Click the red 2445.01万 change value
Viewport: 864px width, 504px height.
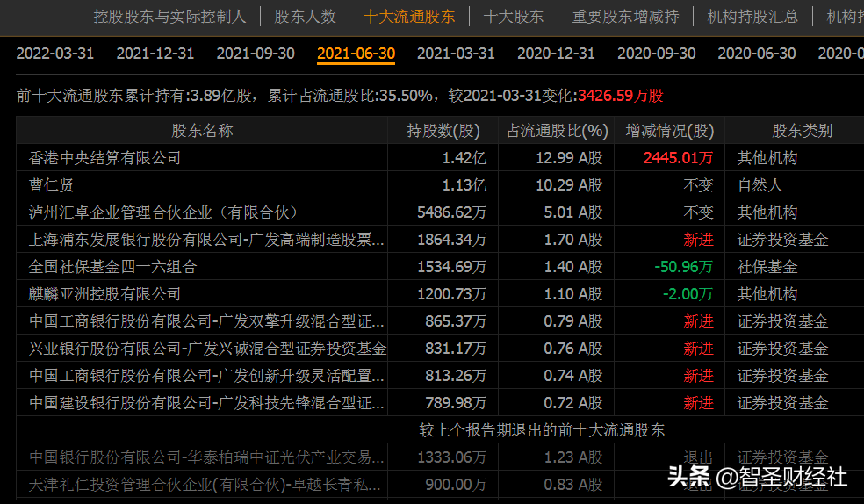click(679, 158)
